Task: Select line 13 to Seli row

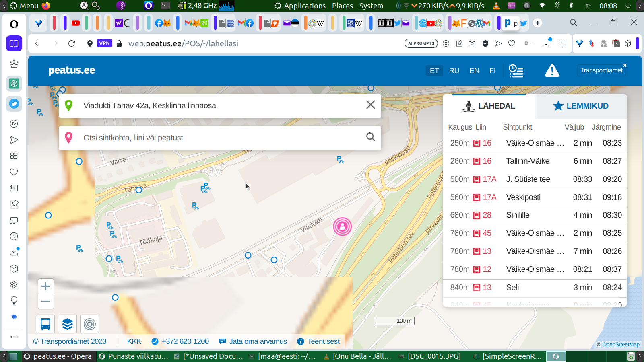Action: [535, 288]
